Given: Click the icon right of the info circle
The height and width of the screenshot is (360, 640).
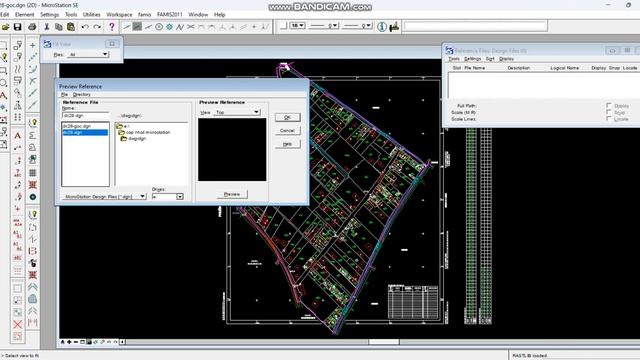Looking at the screenshot, I should (x=394, y=27).
